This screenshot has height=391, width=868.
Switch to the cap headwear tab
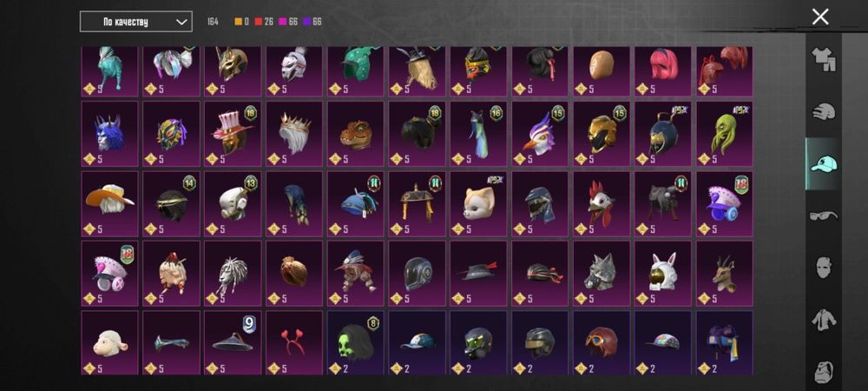click(x=823, y=164)
